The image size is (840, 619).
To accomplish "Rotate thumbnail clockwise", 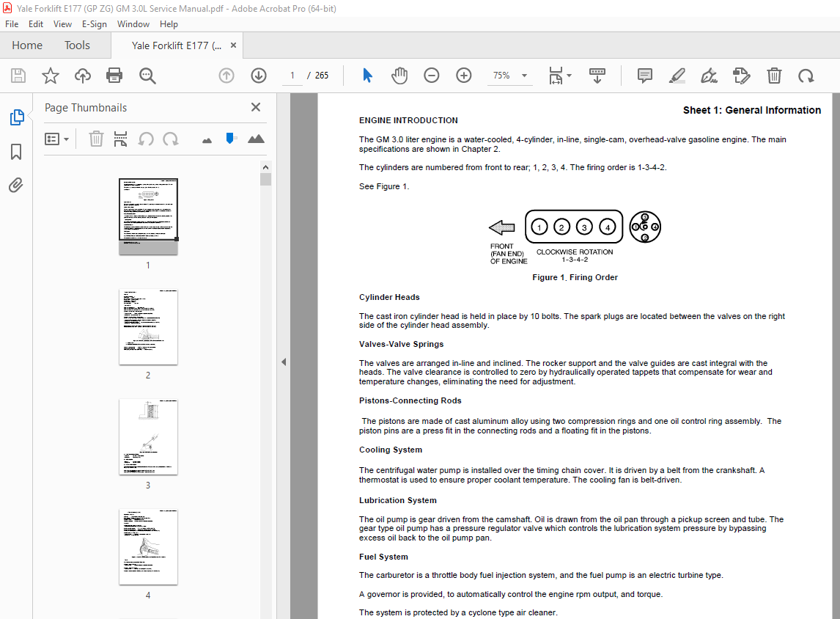I will point(171,139).
